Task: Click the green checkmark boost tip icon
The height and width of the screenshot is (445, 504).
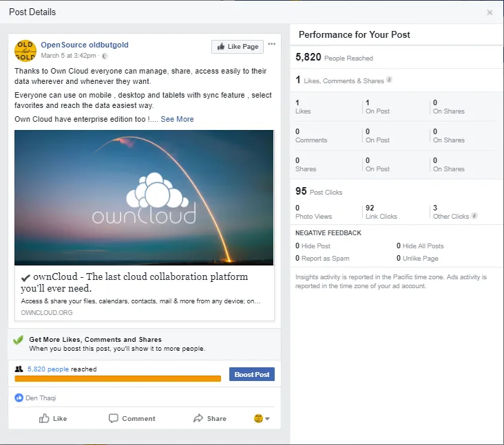Action: (x=19, y=340)
